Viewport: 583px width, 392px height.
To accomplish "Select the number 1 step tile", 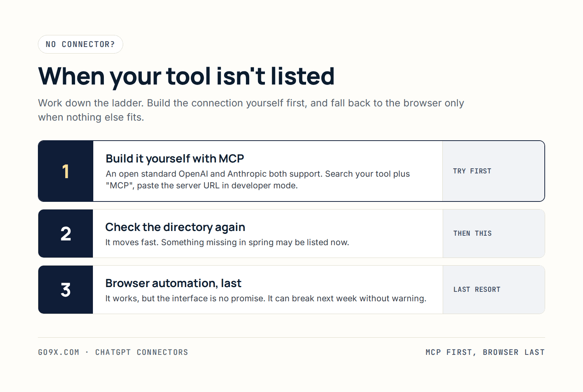I will click(66, 171).
